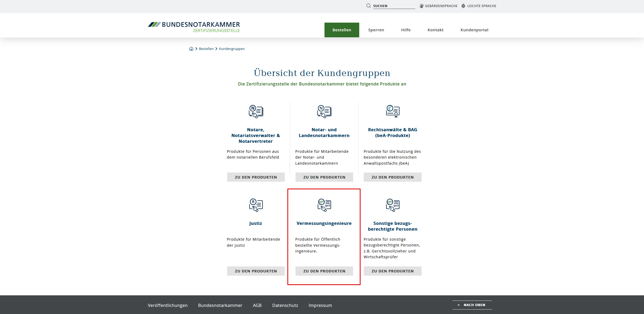The image size is (644, 314).
Task: Focus the Suchen search field
Action: (x=394, y=6)
